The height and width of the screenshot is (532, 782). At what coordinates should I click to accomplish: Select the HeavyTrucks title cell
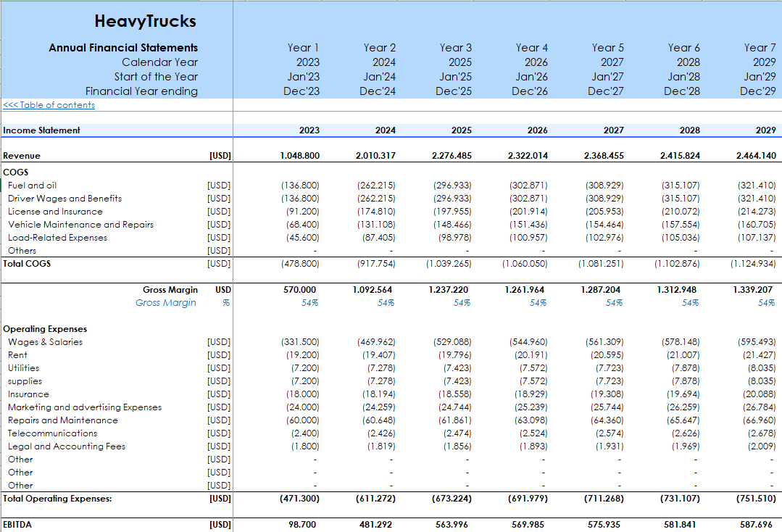click(145, 21)
